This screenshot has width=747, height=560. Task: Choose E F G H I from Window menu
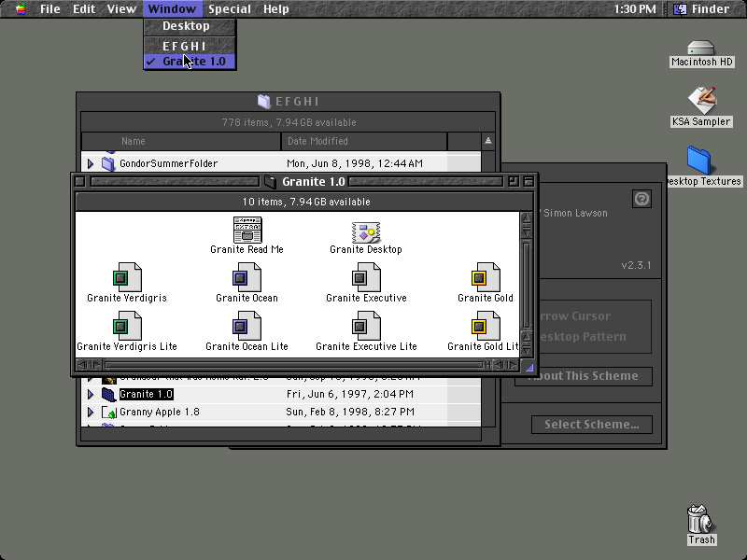[190, 46]
